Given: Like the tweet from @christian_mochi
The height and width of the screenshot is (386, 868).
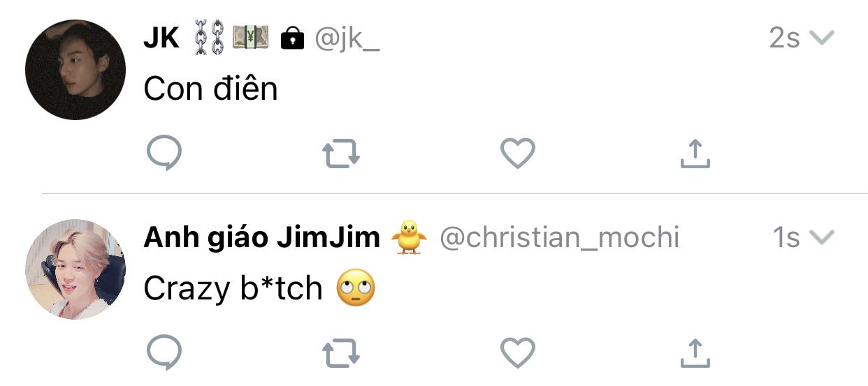Looking at the screenshot, I should click(518, 353).
